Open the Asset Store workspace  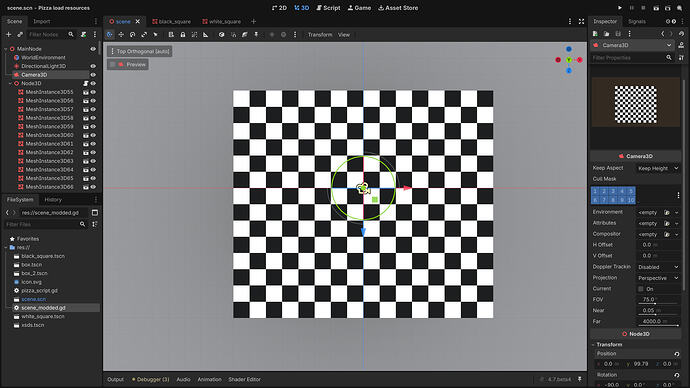click(x=398, y=8)
